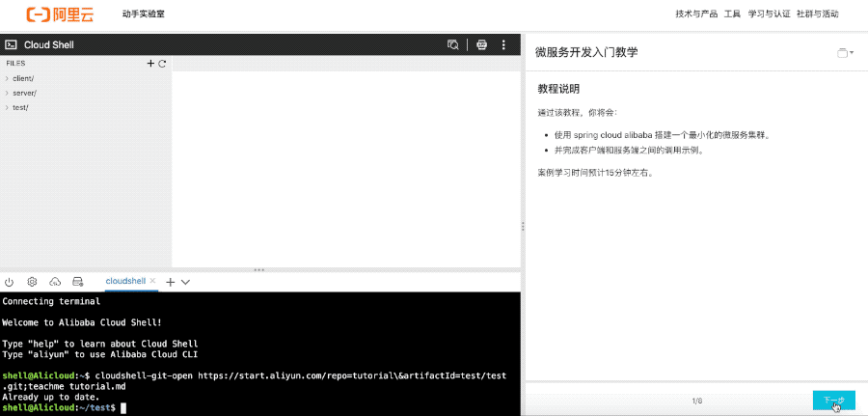
Task: Open the terminal tab list dropdown arrow
Action: 185,282
